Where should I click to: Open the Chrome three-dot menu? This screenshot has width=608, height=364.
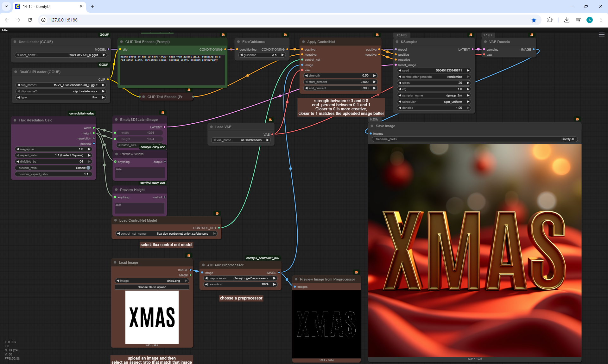coord(601,20)
